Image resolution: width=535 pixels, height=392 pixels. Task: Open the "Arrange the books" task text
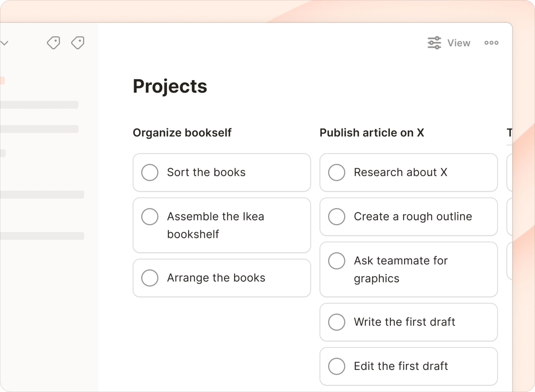click(x=216, y=278)
